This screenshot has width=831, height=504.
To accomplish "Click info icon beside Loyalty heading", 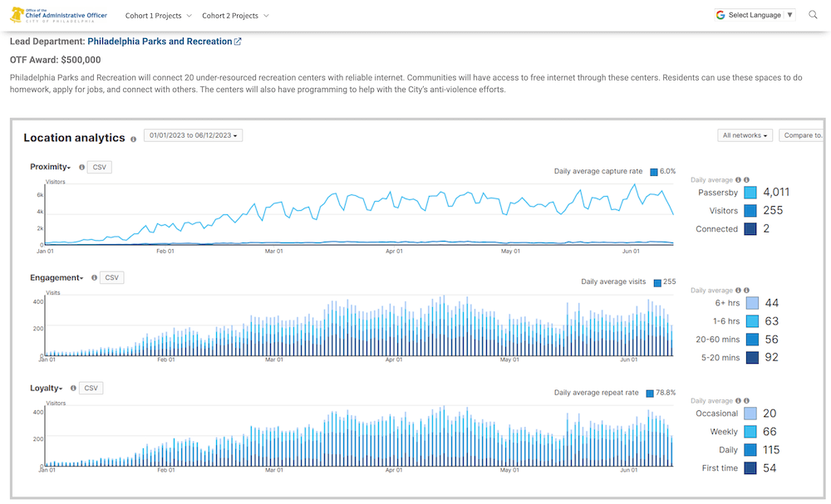I will 74,388.
